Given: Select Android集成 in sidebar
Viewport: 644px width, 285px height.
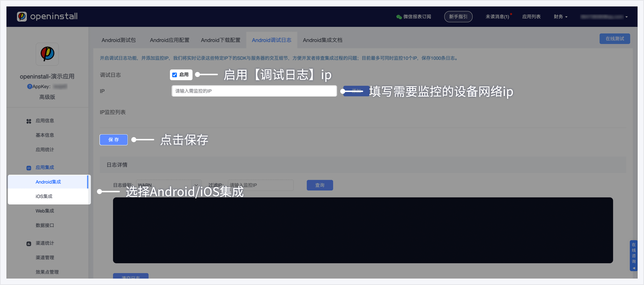Looking at the screenshot, I should [x=48, y=182].
